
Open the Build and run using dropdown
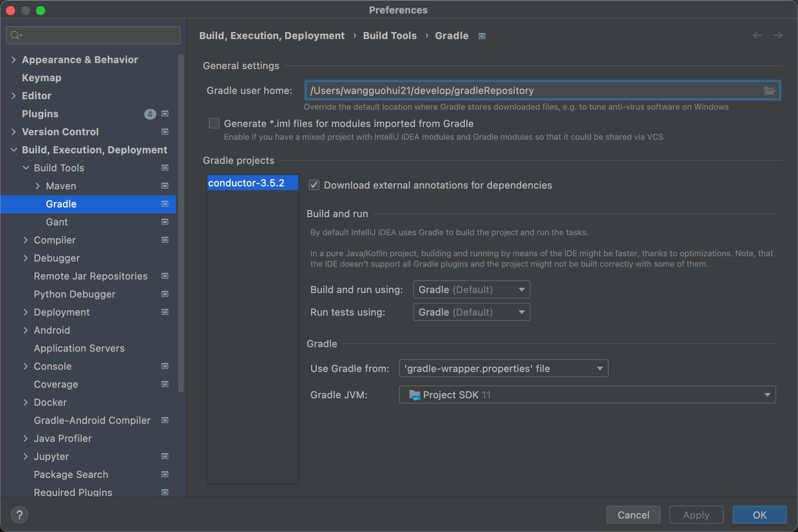[x=472, y=289]
